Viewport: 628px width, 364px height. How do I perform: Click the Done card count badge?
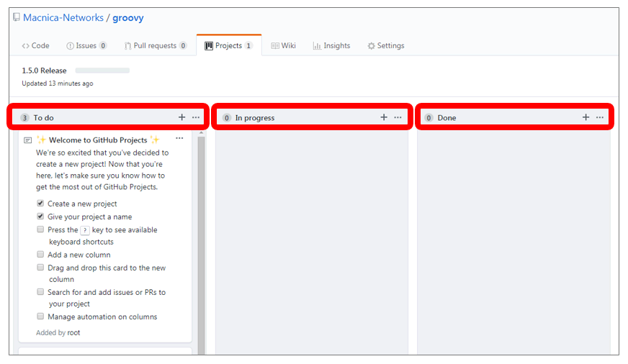coord(429,117)
